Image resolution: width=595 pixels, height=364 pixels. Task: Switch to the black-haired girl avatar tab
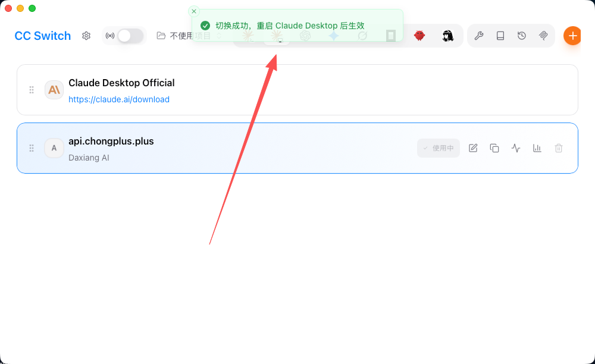coord(448,36)
